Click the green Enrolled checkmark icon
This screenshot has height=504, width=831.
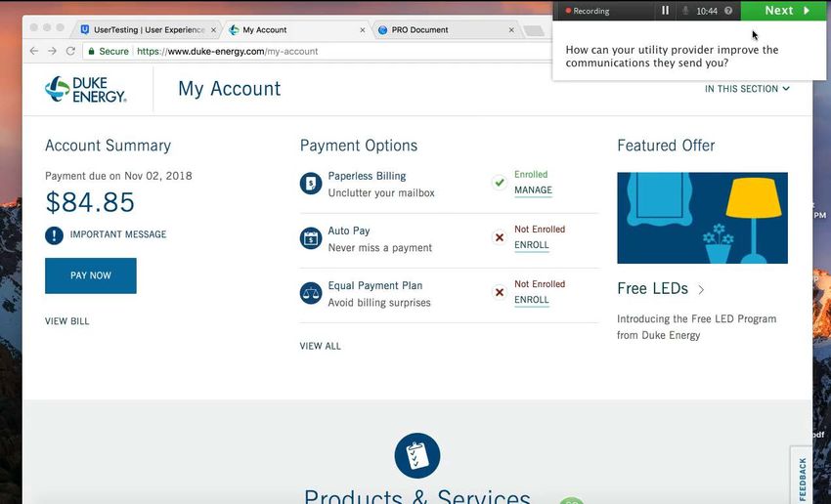click(x=500, y=183)
